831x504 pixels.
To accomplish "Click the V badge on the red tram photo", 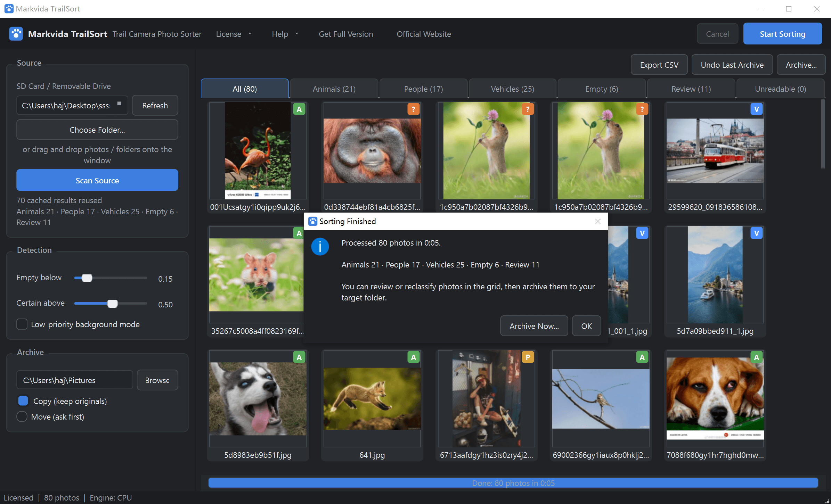I will [756, 109].
